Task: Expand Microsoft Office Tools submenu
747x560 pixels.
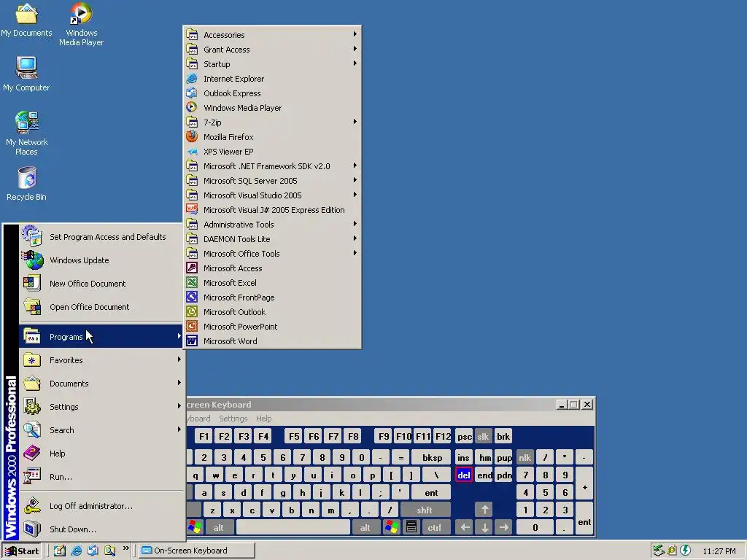Action: [272, 254]
